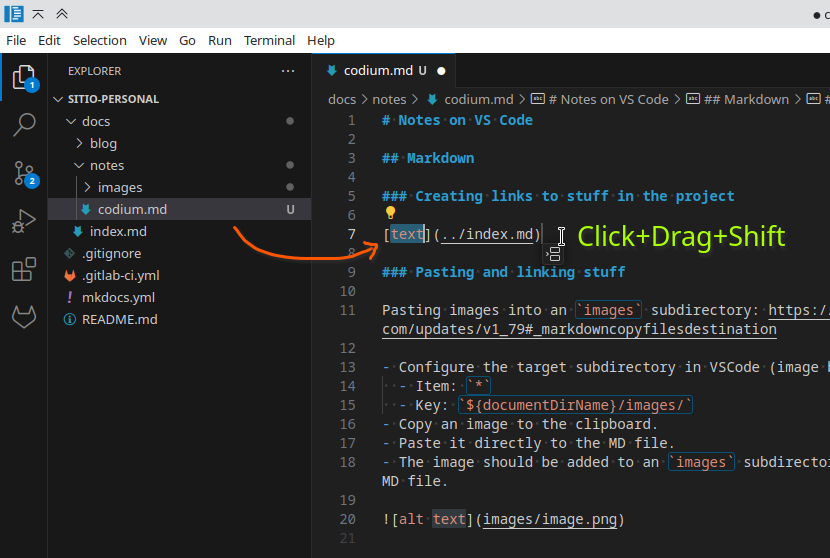Screen dimensions: 830x558
Task: Open Run and Debug view icon
Action: [23, 221]
